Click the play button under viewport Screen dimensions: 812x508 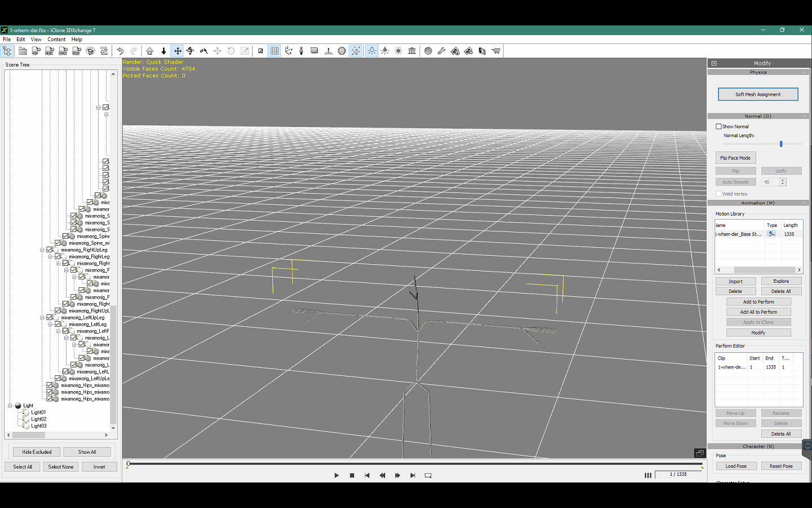pos(337,475)
